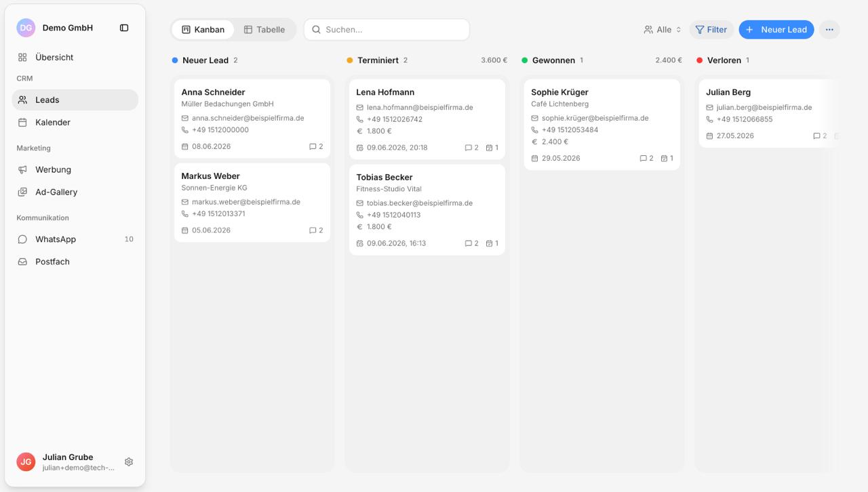
Task: Click the 2.400 € value on Sophie Krüger's card
Action: point(555,142)
